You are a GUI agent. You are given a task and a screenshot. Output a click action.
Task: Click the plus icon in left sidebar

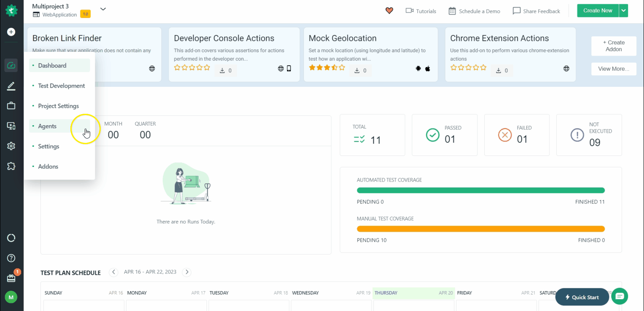11,32
